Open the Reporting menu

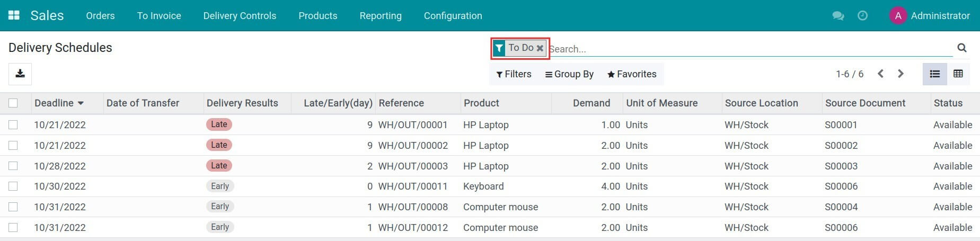[x=380, y=16]
